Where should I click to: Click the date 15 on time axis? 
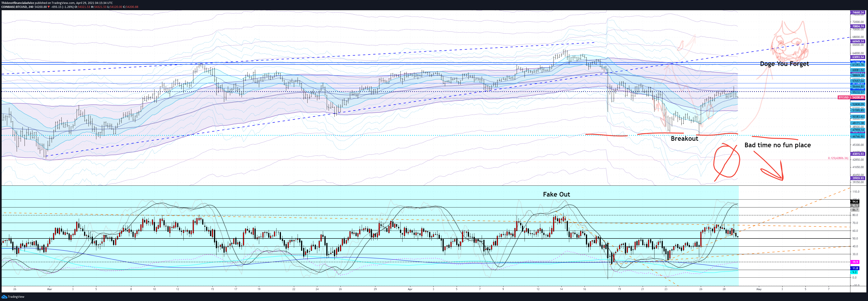click(x=212, y=289)
